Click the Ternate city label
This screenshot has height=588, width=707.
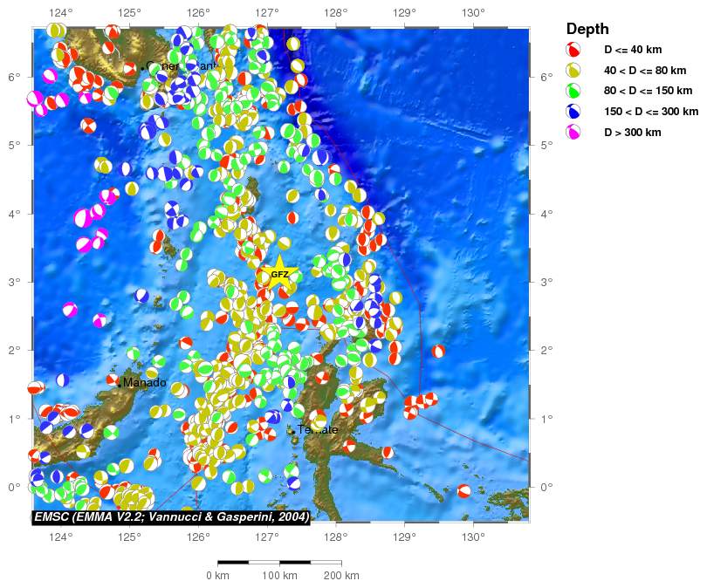pos(317,429)
